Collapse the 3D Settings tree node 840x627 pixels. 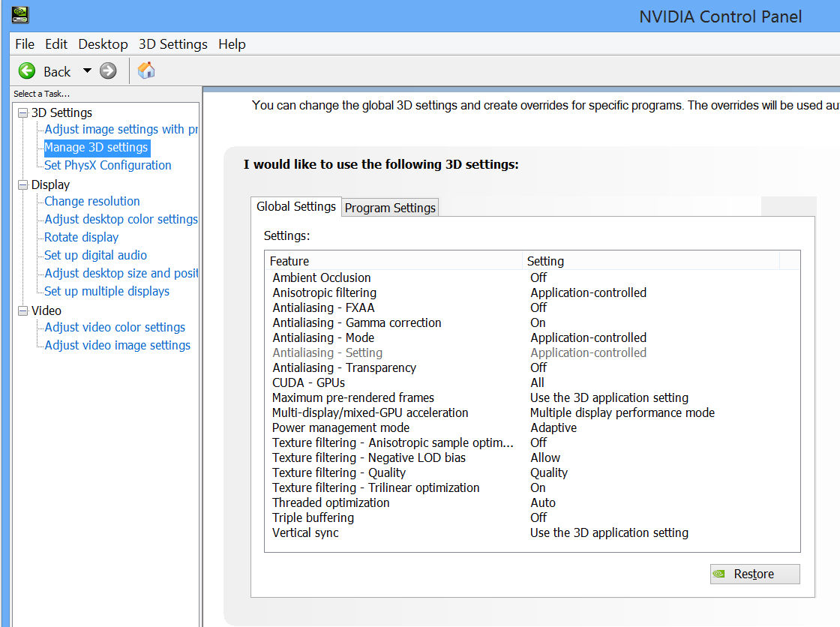(23, 113)
